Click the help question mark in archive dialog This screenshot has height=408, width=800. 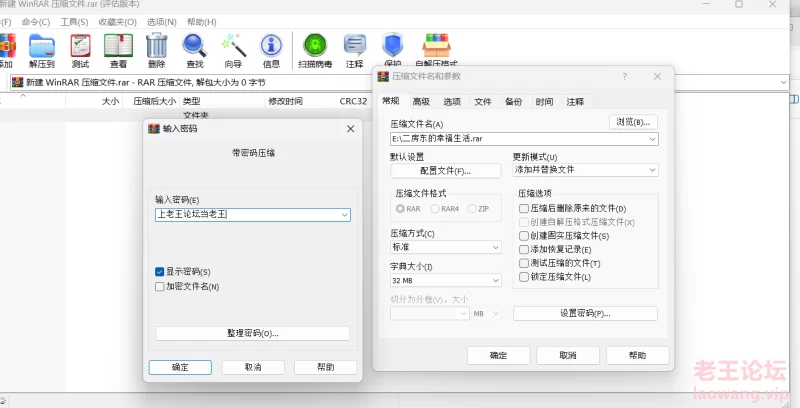point(624,76)
